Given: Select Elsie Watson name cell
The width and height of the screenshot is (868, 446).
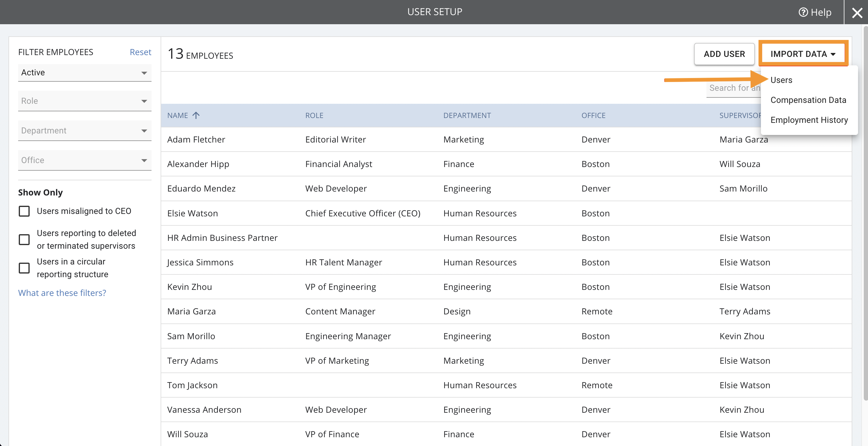Looking at the screenshot, I should [x=192, y=213].
